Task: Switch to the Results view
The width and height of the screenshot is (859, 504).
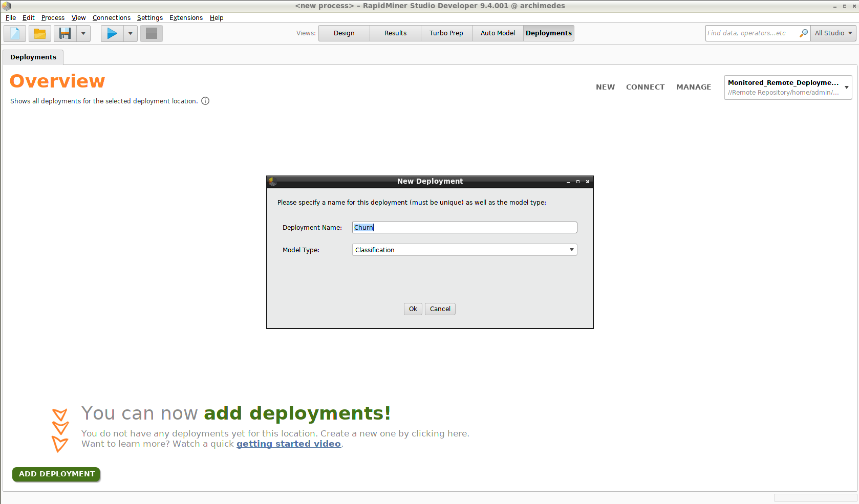Action: pos(395,33)
